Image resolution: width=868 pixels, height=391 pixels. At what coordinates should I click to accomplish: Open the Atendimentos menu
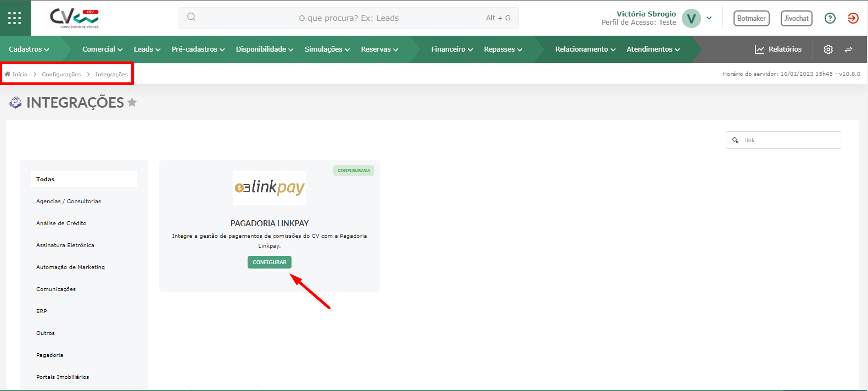point(653,49)
